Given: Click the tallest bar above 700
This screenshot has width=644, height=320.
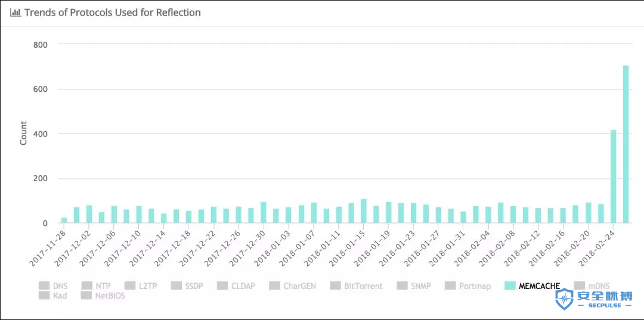Looking at the screenshot, I should tap(626, 144).
